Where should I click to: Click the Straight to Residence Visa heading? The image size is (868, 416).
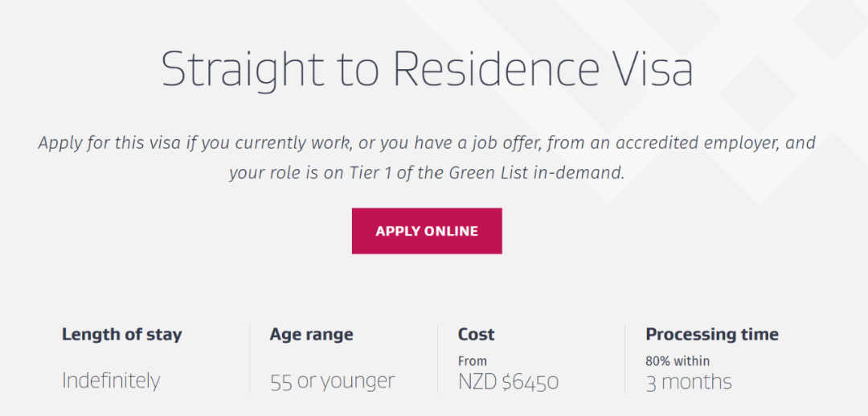point(427,69)
